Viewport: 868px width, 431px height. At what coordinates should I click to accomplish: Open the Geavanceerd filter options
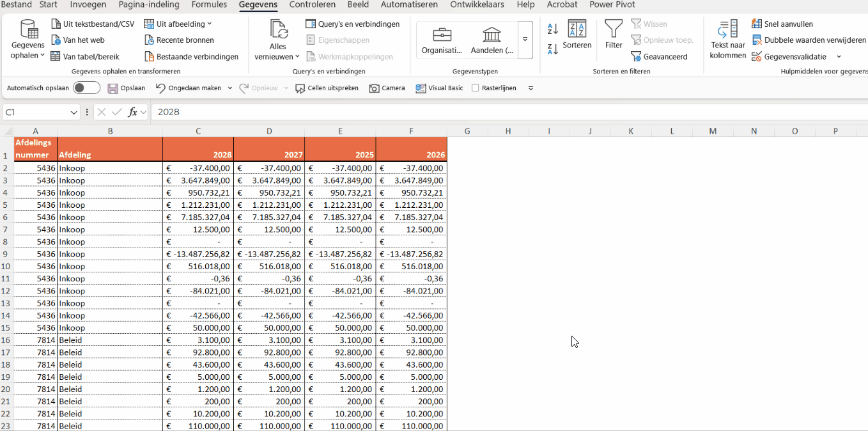click(659, 56)
